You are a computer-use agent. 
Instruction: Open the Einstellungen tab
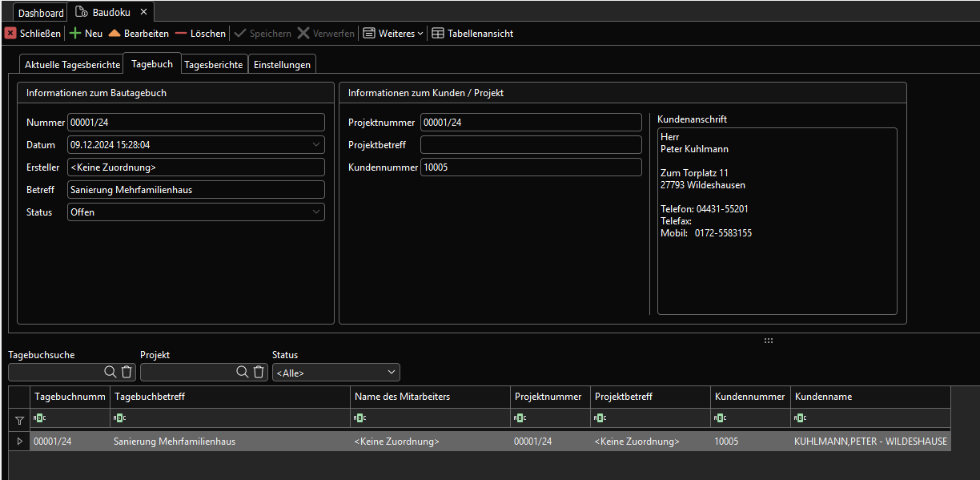(x=282, y=64)
